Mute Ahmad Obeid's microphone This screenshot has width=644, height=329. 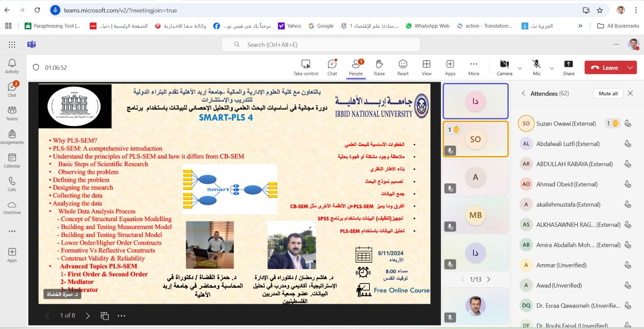tap(627, 184)
